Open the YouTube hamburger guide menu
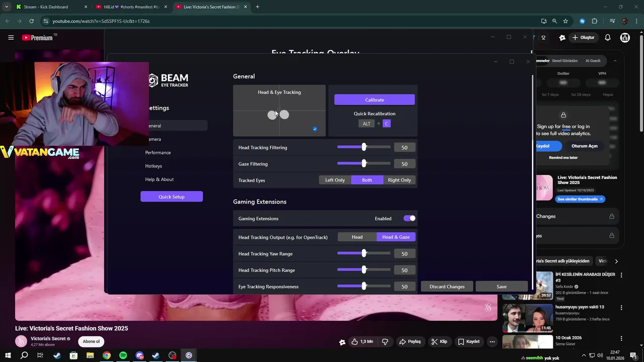The image size is (644, 362). 11,38
